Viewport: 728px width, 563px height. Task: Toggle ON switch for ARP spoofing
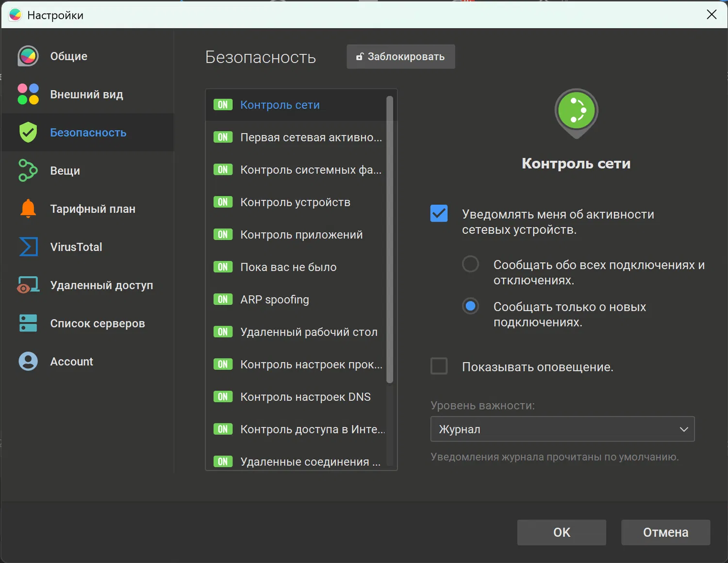(223, 300)
